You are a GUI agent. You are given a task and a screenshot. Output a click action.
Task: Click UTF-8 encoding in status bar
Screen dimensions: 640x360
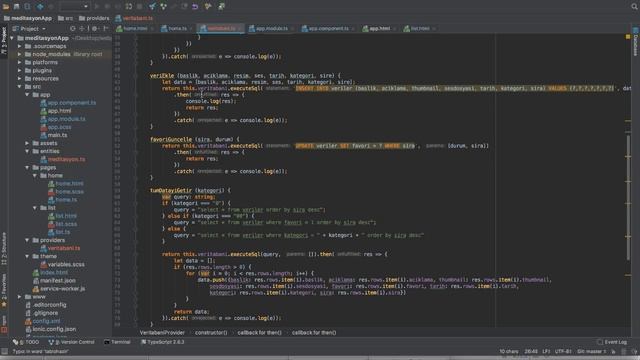click(x=563, y=352)
